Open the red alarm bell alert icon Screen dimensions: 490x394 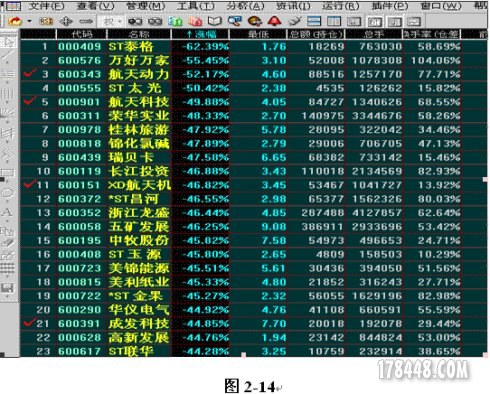274,21
